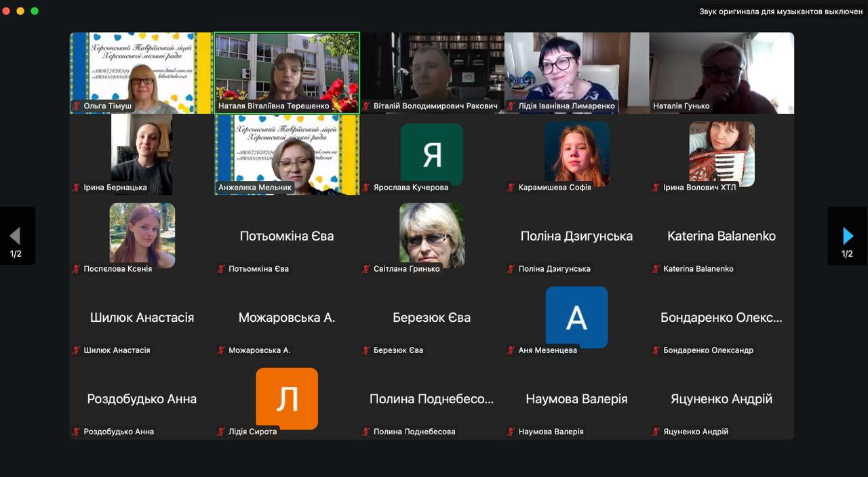The image size is (868, 477).
Task: Select Анжелика Мельник video tile
Action: click(x=287, y=154)
